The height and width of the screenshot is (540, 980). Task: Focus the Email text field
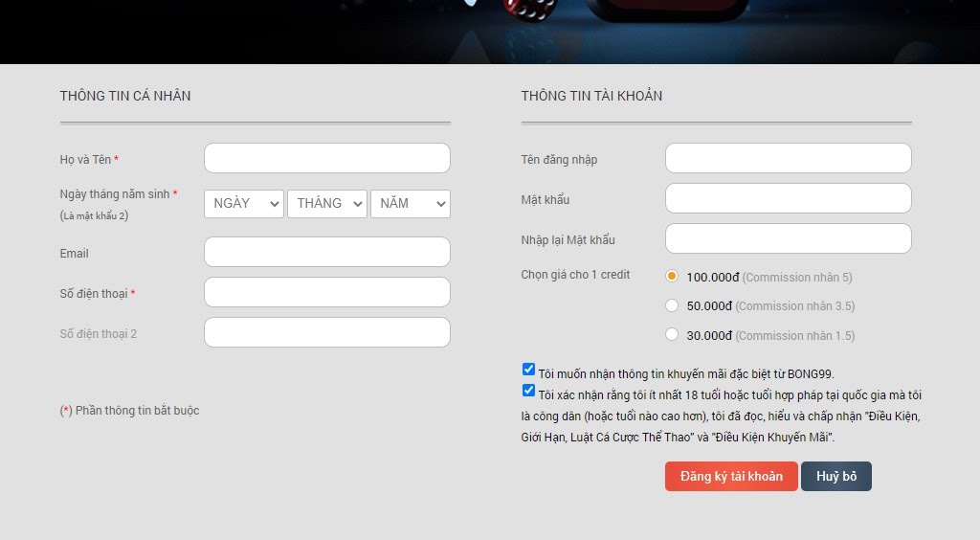[326, 252]
